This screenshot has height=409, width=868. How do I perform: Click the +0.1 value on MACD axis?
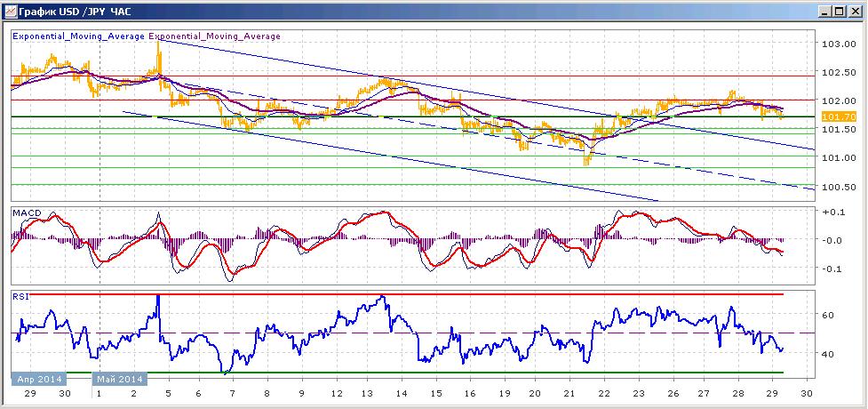click(834, 213)
